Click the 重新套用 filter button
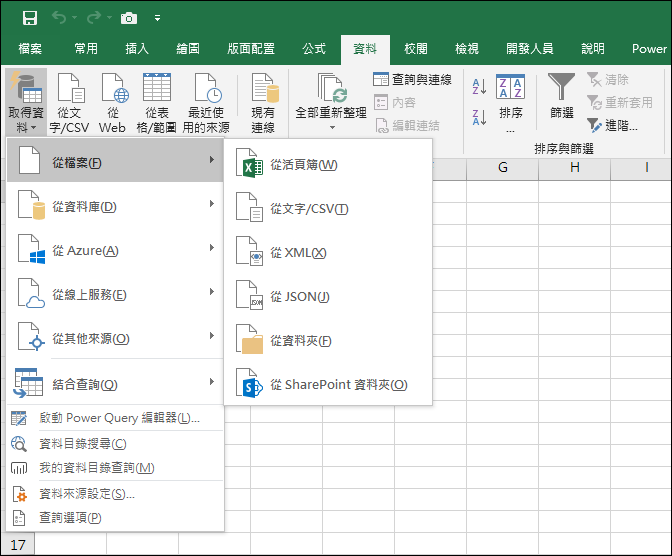The width and height of the screenshot is (672, 556). tap(619, 102)
